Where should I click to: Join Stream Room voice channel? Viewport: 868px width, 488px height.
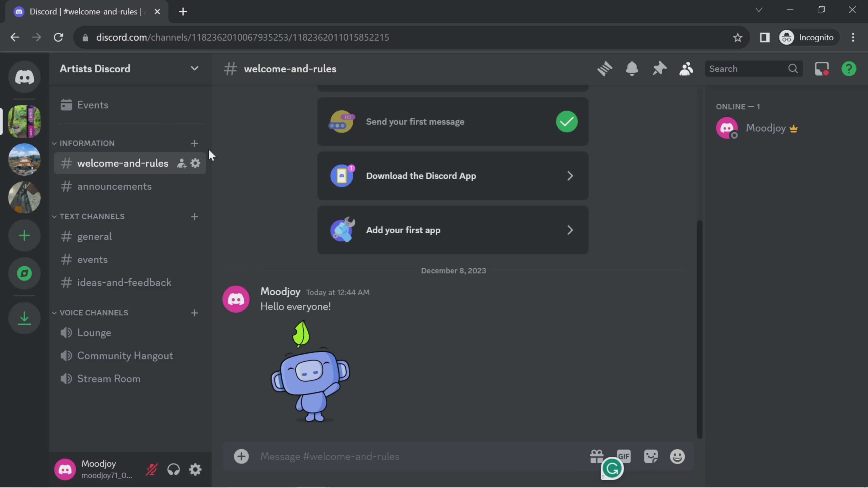point(130,379)
